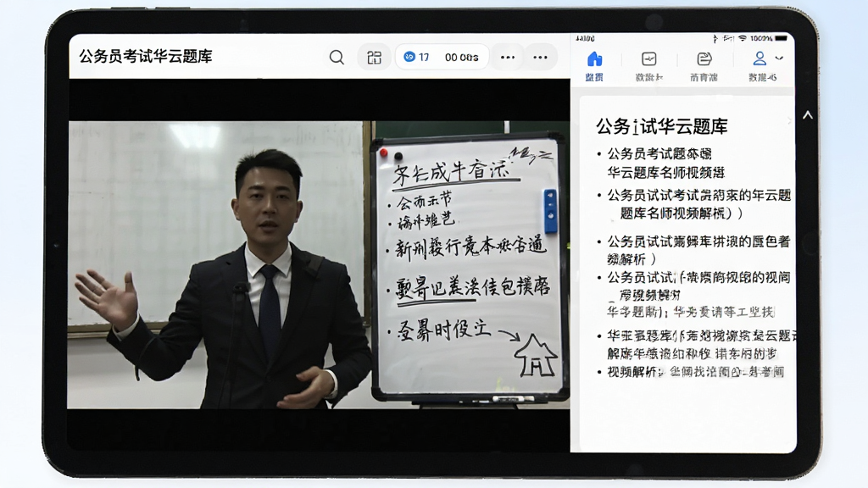Switch to the tab with the pulse-monitor icon
The height and width of the screenshot is (488, 868).
click(x=648, y=66)
